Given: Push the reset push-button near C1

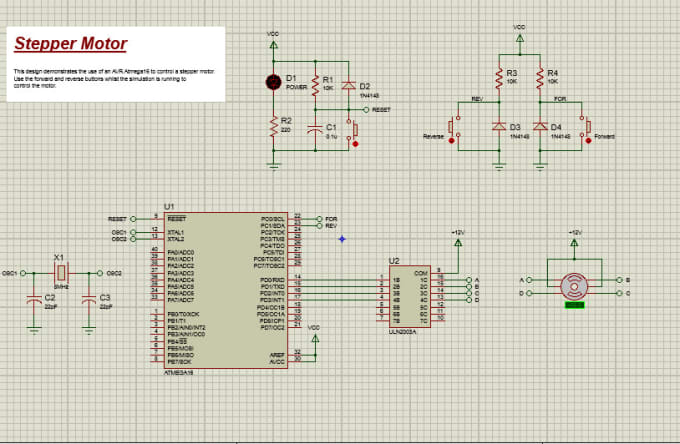Looking at the screenshot, I should pyautogui.click(x=352, y=129).
